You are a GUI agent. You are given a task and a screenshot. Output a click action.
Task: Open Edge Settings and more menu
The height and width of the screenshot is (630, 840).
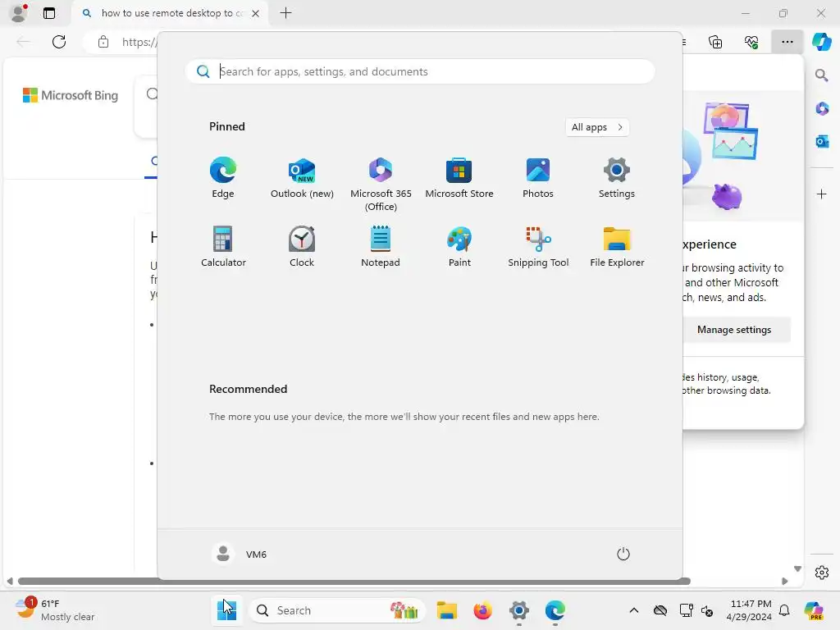(x=787, y=42)
